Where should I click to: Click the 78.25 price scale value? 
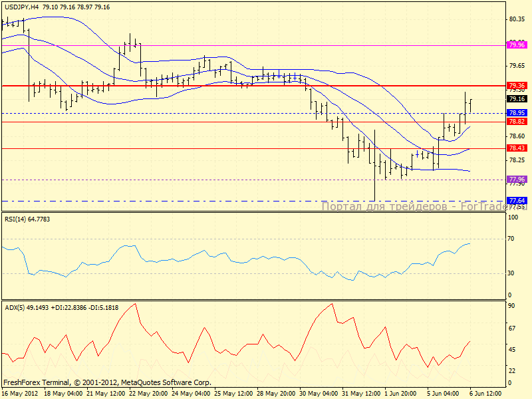[x=517, y=160]
